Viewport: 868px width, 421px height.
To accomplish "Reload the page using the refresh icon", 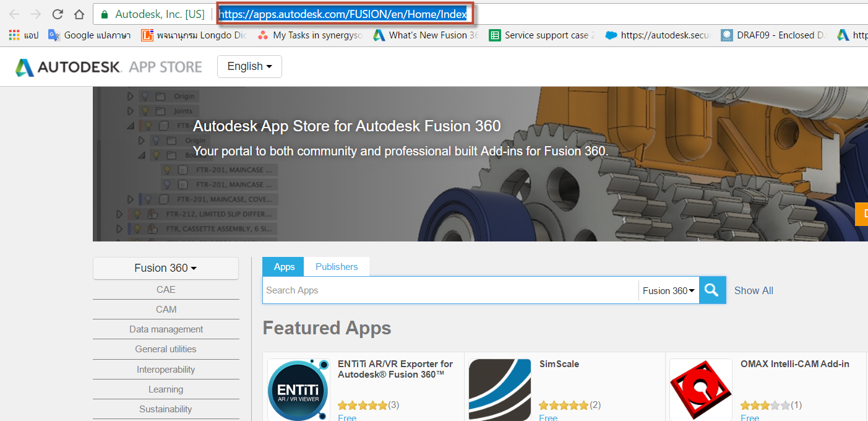I will [57, 12].
